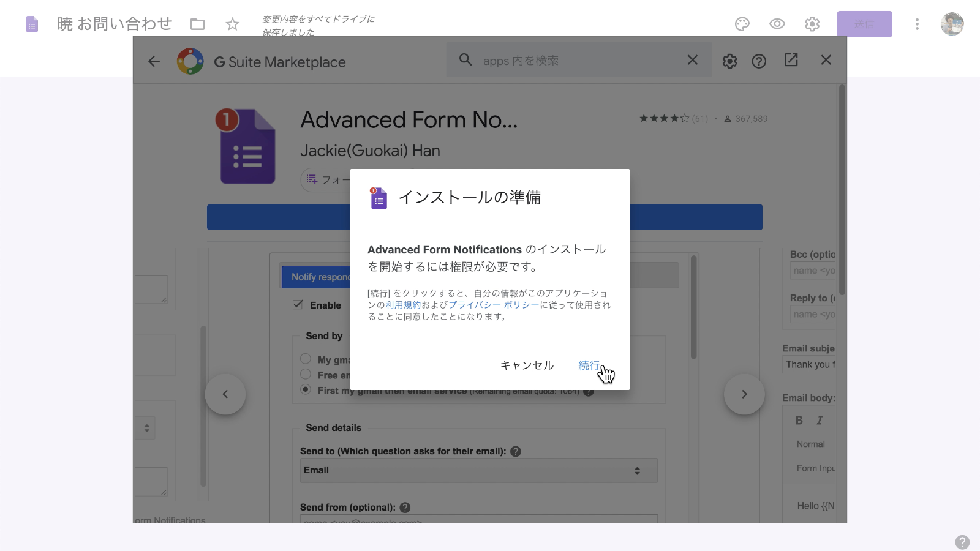Open the Normal text style dropdown
Image resolution: width=980 pixels, height=551 pixels.
(x=811, y=444)
